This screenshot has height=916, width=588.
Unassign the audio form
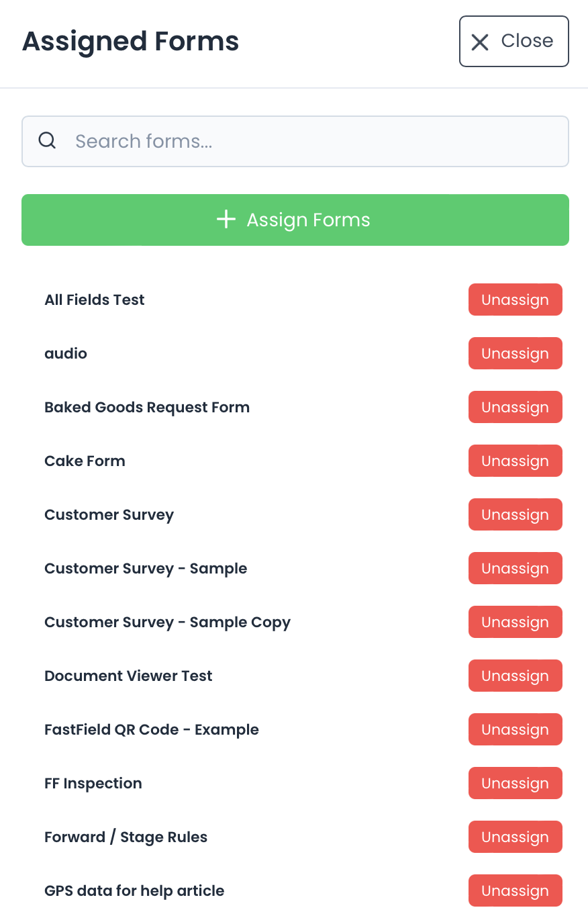coord(515,353)
